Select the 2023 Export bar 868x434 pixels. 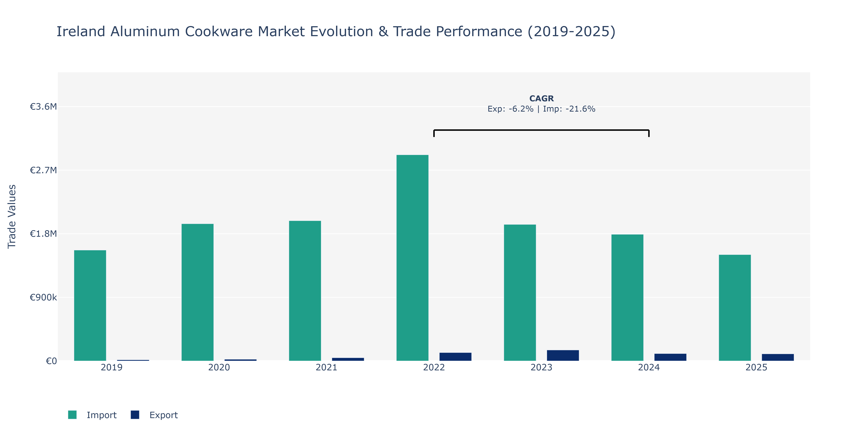(x=563, y=356)
